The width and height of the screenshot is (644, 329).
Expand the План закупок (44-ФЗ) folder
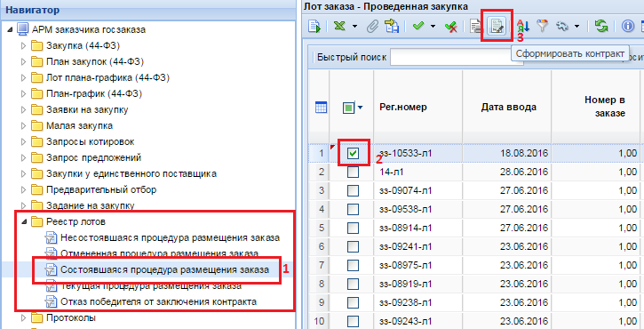(23, 61)
